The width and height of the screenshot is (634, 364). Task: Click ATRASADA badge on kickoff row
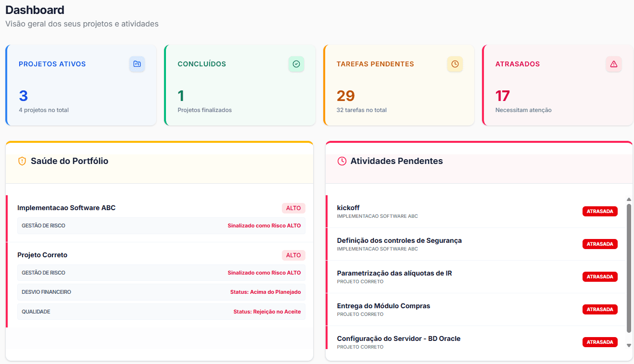pos(600,211)
